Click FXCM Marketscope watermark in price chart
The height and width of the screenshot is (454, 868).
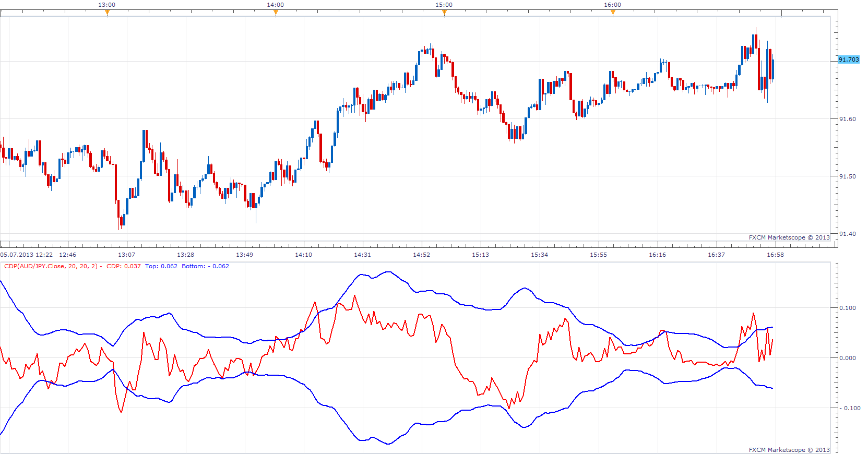click(789, 237)
